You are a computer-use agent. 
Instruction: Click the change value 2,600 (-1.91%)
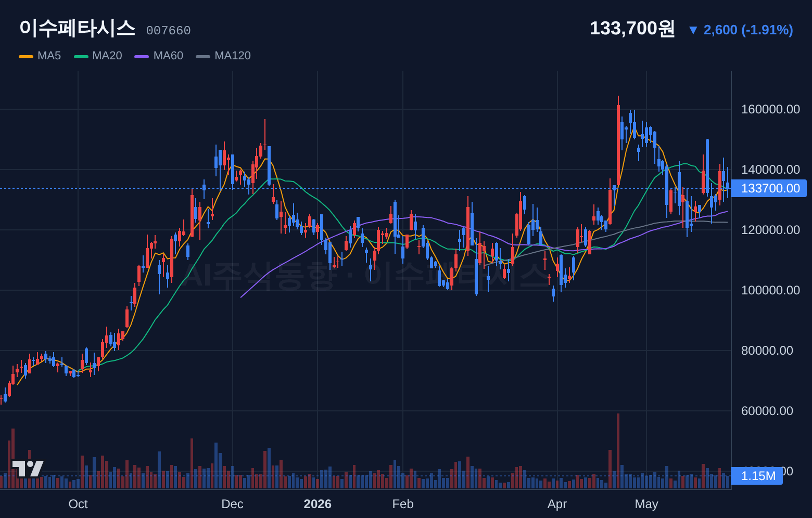(x=748, y=30)
